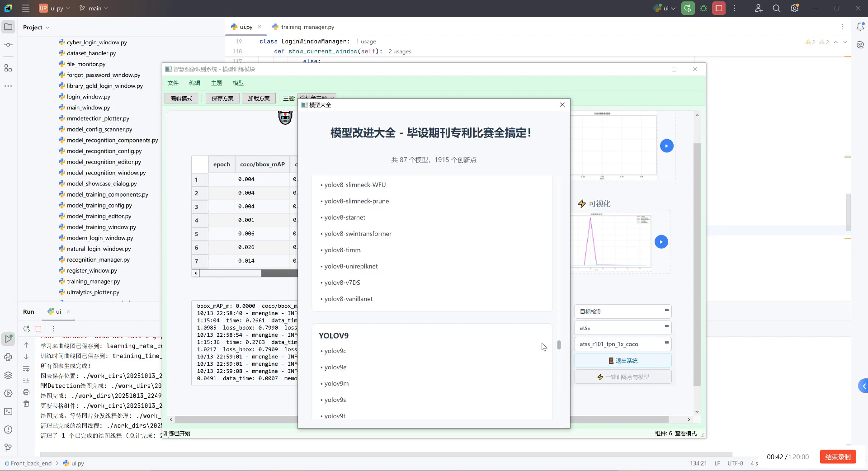Click the training window vertical scrollbar
868x471 pixels.
pos(697,264)
